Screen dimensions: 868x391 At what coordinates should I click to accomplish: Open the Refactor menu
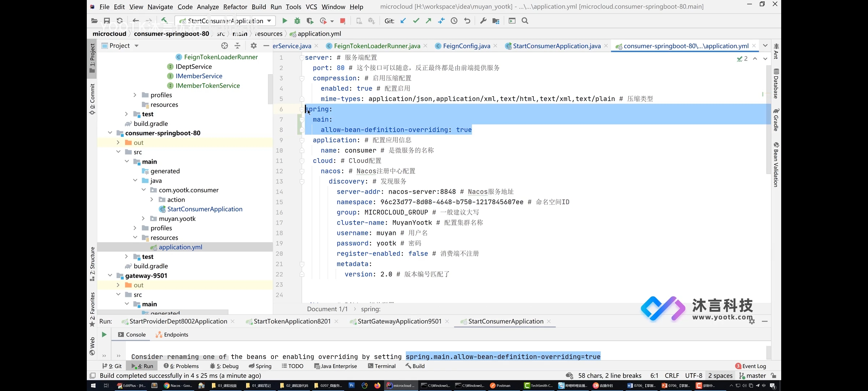(235, 7)
